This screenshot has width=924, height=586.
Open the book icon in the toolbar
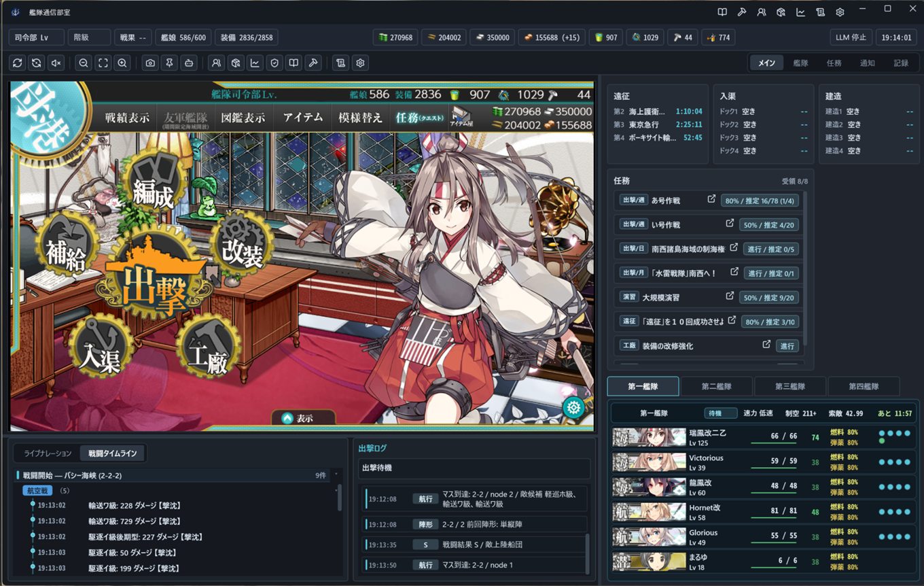coord(294,63)
